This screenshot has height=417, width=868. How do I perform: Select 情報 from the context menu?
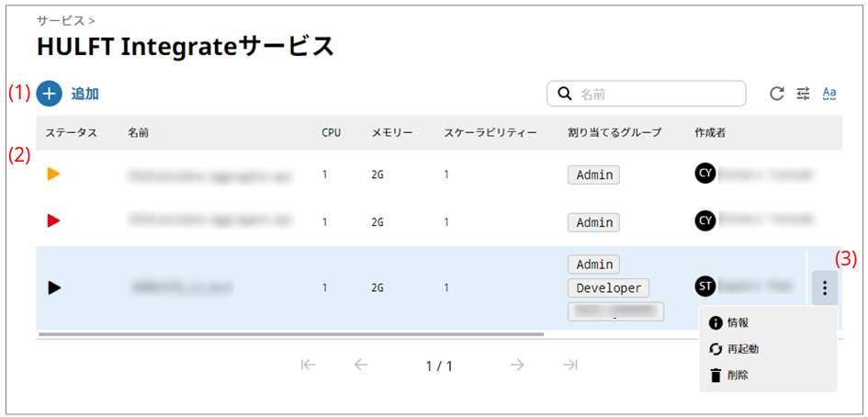point(737,322)
